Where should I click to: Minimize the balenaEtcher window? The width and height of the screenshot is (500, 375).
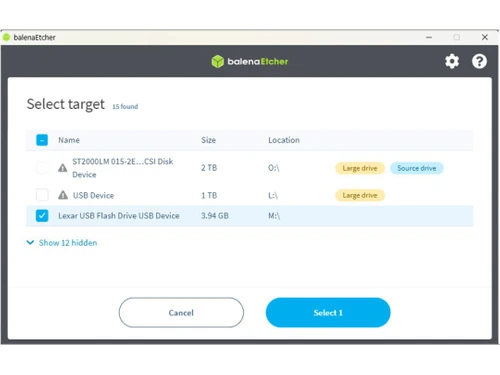pos(429,37)
